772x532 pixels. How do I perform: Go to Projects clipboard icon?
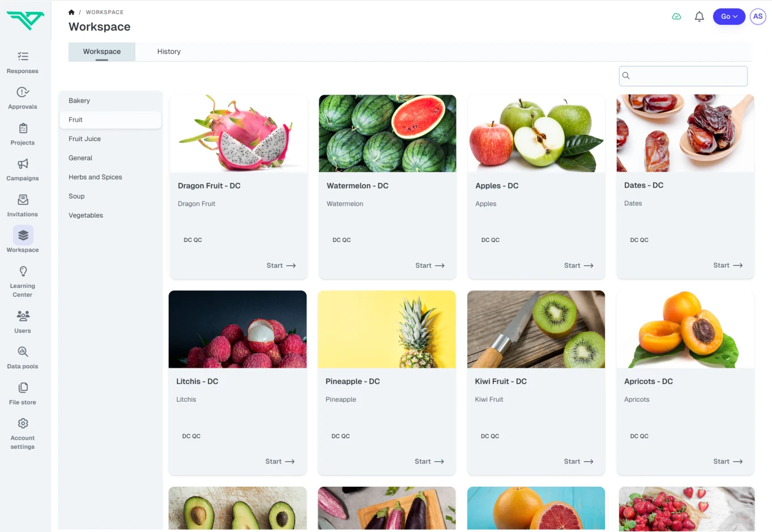pyautogui.click(x=23, y=128)
